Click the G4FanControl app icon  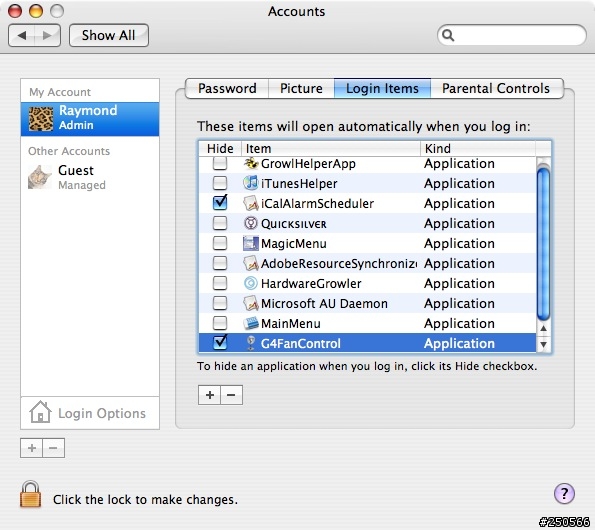pyautogui.click(x=251, y=343)
